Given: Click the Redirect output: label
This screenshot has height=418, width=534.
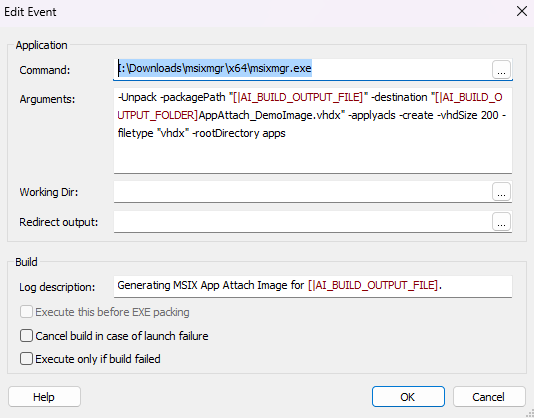Looking at the screenshot, I should point(59,222).
